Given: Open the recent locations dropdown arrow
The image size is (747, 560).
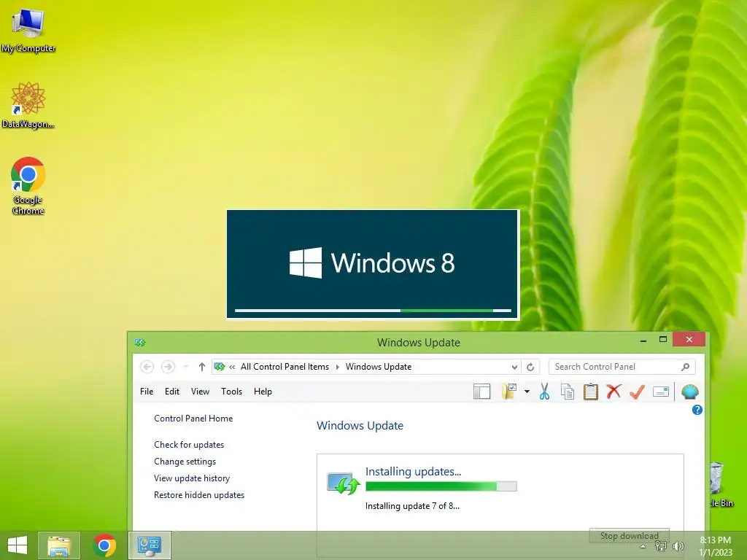Looking at the screenshot, I should point(186,367).
